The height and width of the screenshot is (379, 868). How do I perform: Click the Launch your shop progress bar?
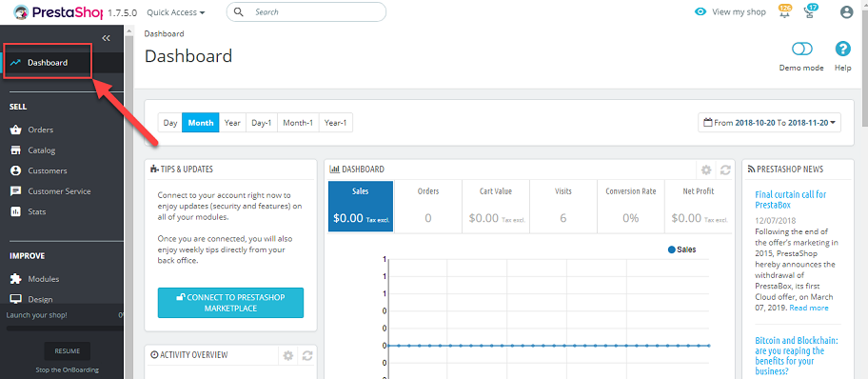point(64,328)
